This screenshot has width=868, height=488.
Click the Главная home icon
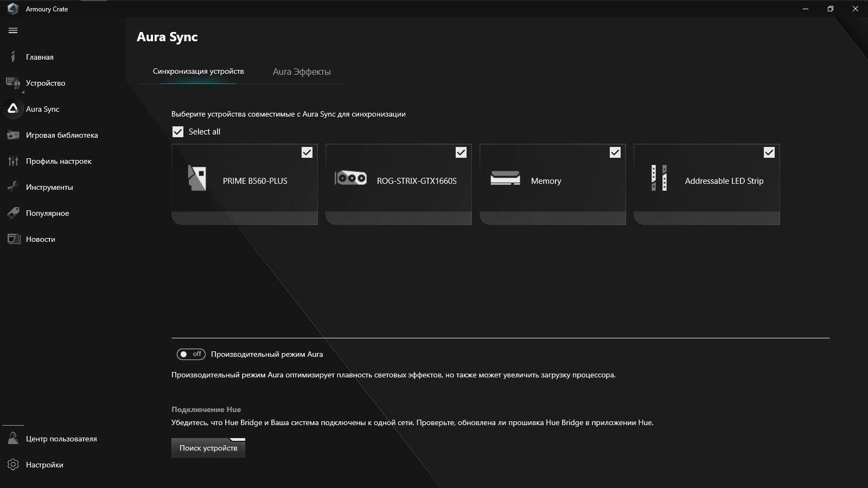pyautogui.click(x=13, y=57)
